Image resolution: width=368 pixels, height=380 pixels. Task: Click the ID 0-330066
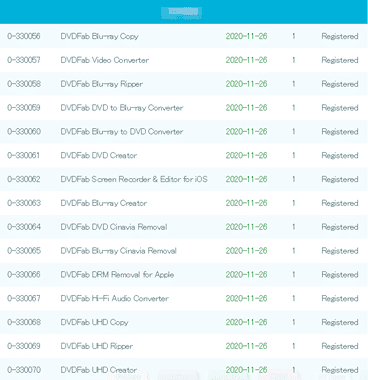tap(24, 274)
